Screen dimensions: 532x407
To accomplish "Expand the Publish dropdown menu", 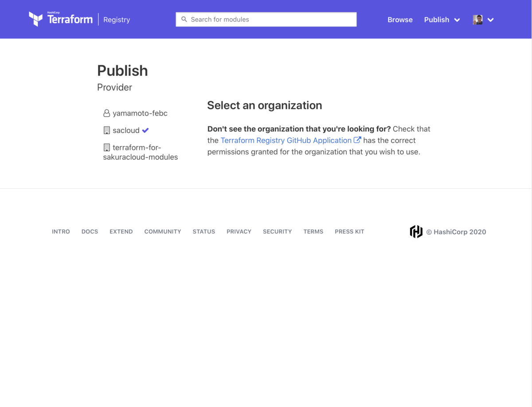I will (442, 20).
